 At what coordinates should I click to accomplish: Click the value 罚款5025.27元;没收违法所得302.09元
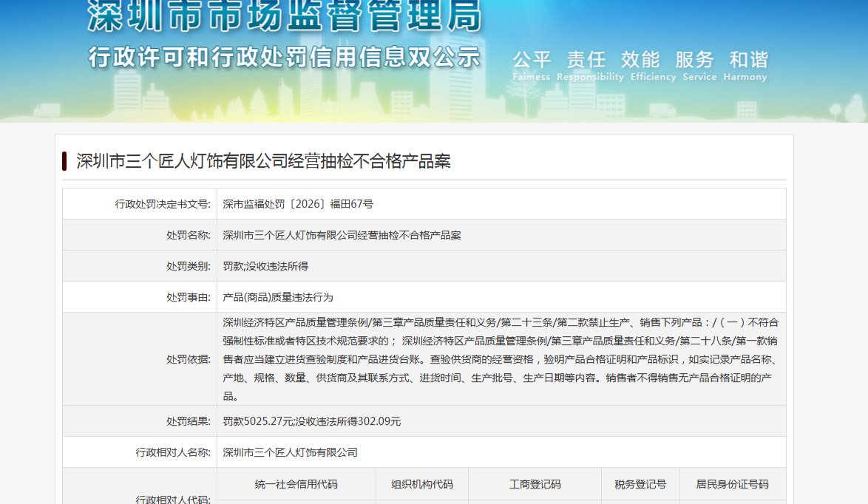312,421
